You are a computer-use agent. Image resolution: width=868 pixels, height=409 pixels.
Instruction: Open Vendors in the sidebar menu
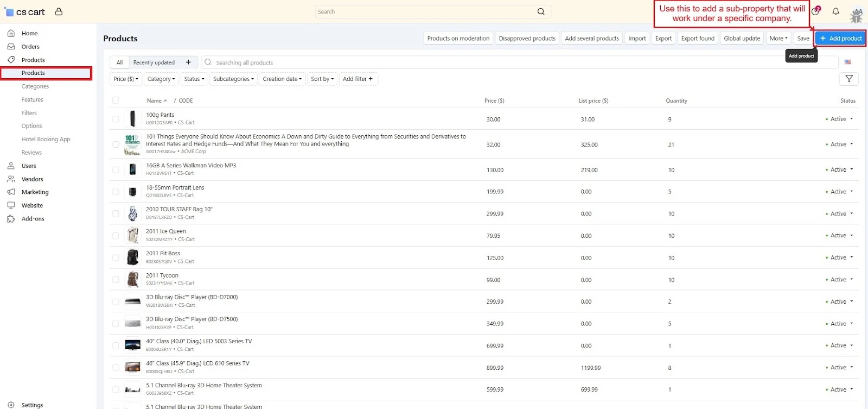coord(32,179)
